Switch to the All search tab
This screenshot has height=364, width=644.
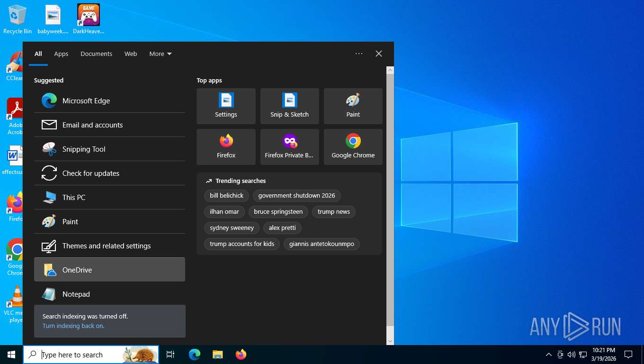click(38, 54)
